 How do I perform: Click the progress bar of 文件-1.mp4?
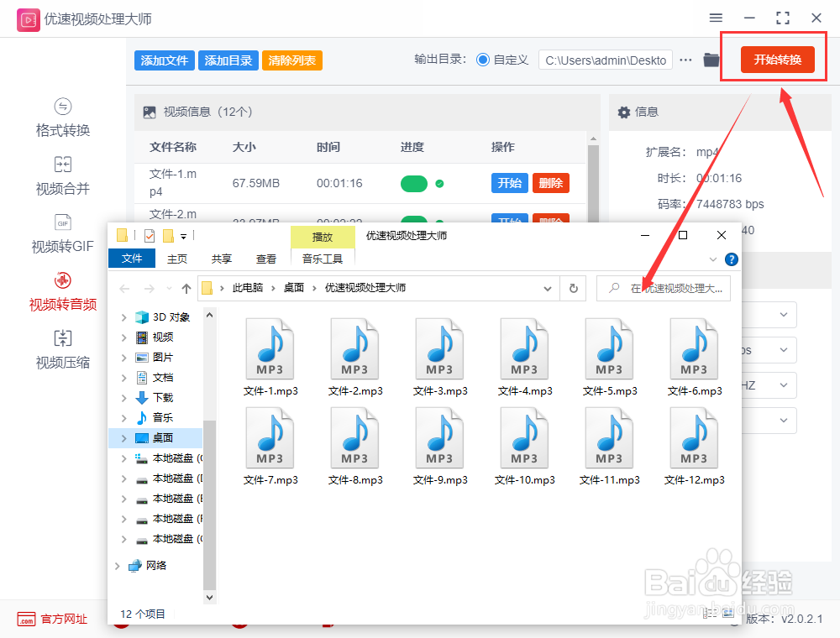coord(414,184)
